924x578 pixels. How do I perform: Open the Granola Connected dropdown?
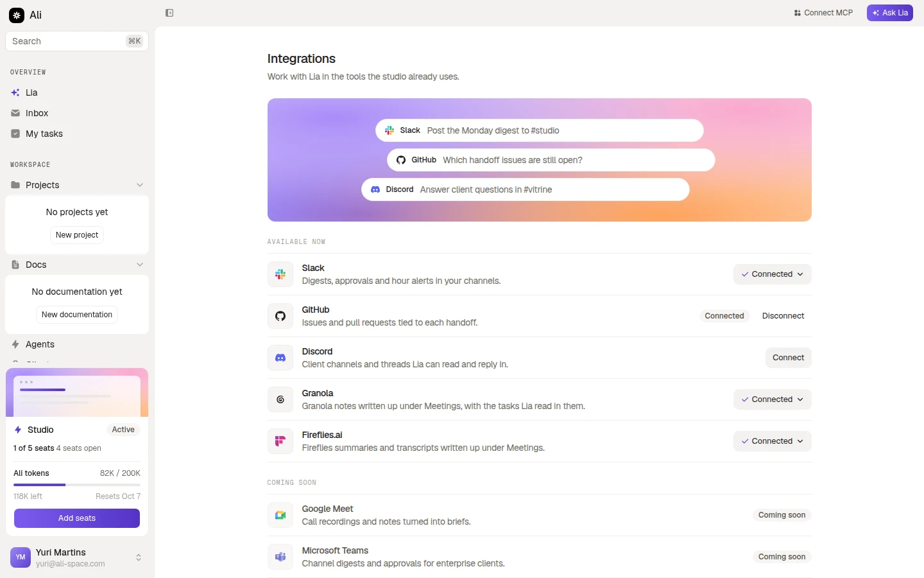pyautogui.click(x=773, y=399)
